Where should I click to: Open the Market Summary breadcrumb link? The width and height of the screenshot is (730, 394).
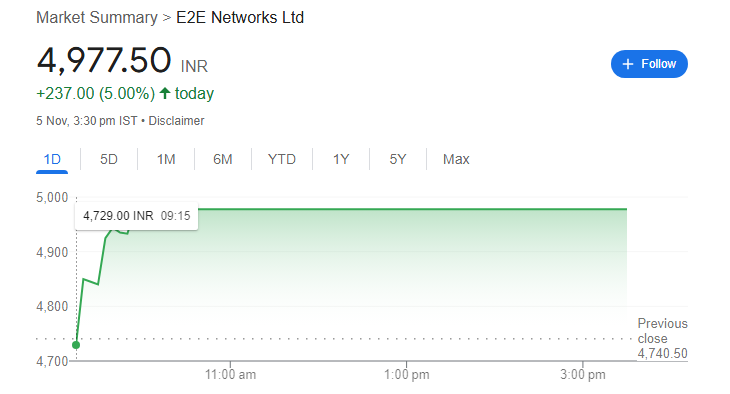pos(97,18)
